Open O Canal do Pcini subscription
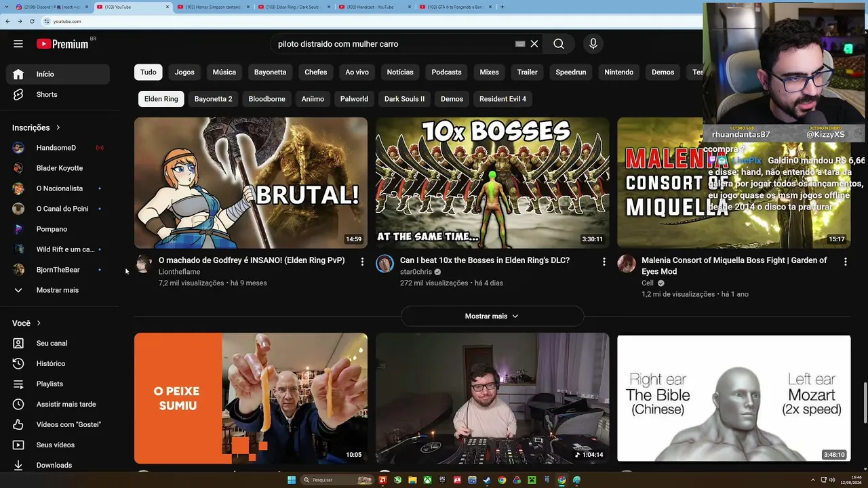868x488 pixels. 58,209
